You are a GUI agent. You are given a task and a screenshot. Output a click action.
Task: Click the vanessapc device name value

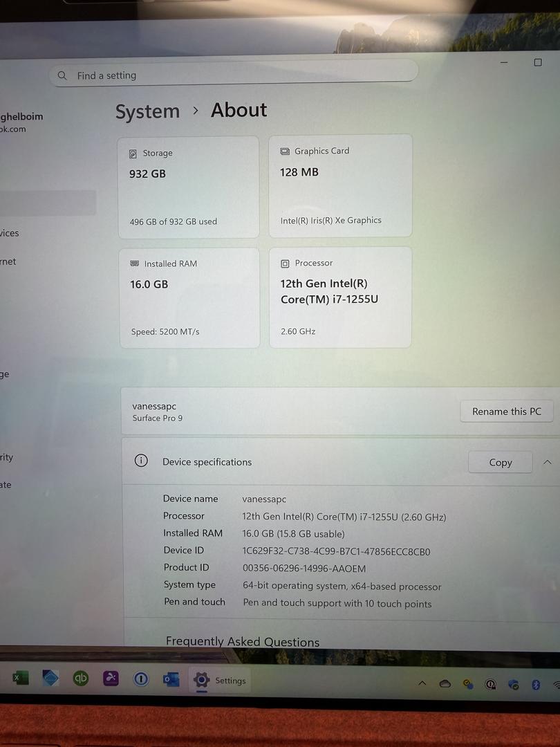click(x=264, y=499)
